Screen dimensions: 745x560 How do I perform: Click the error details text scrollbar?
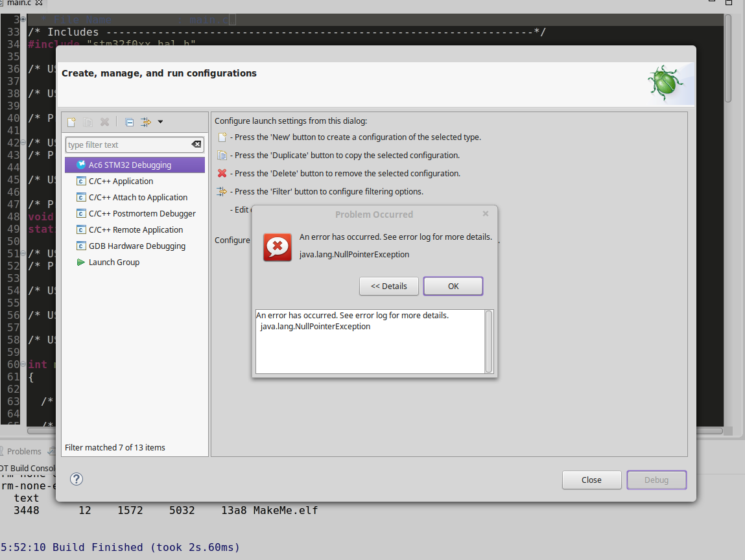pyautogui.click(x=489, y=341)
